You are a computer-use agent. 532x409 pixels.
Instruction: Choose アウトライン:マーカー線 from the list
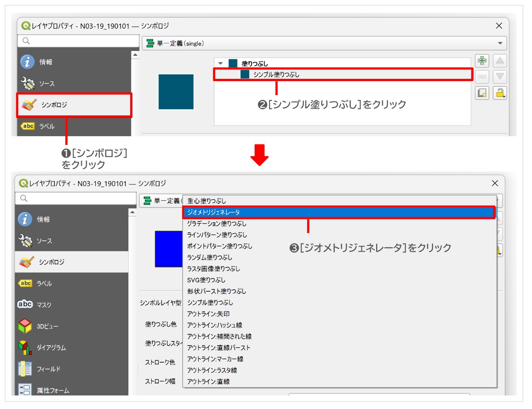pyautogui.click(x=340, y=359)
